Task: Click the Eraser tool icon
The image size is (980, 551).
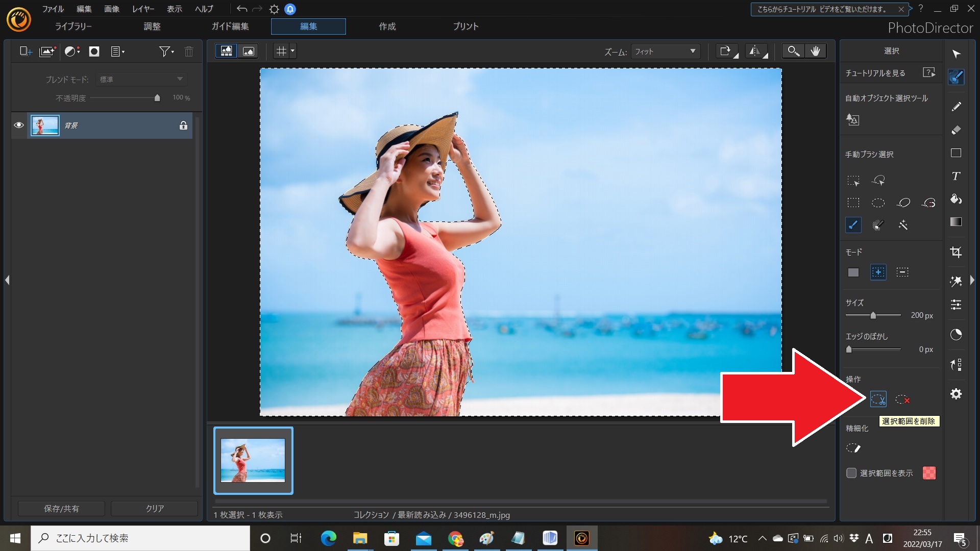Action: [x=956, y=130]
